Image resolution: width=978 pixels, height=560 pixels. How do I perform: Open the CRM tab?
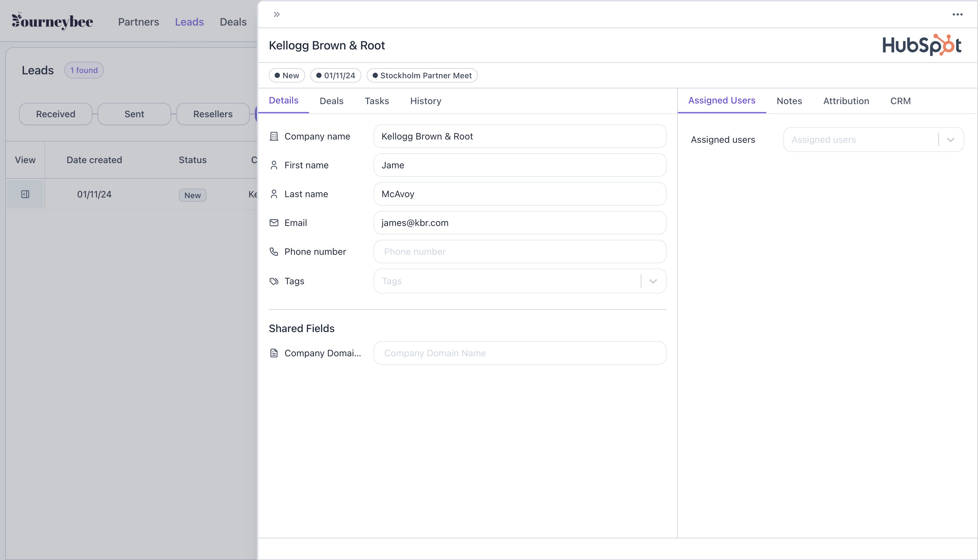pos(900,101)
